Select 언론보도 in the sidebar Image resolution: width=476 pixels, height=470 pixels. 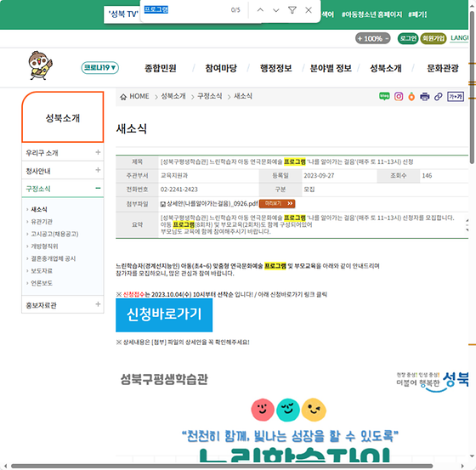(x=42, y=283)
